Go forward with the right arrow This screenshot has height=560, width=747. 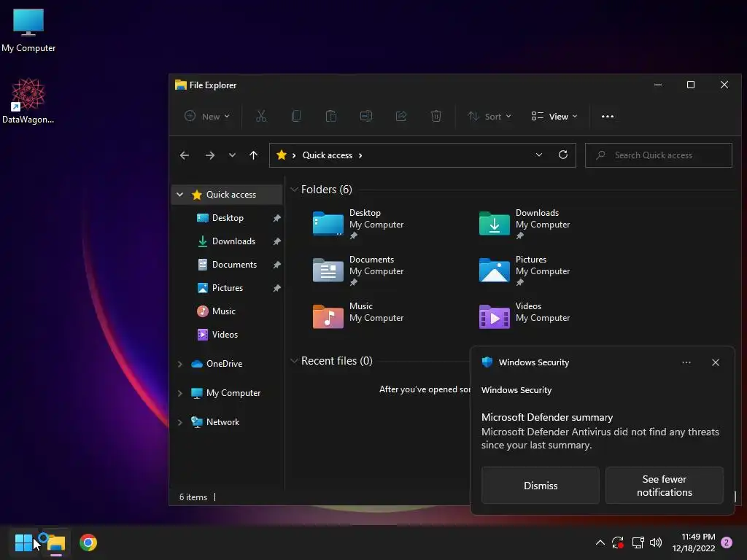[x=209, y=155]
